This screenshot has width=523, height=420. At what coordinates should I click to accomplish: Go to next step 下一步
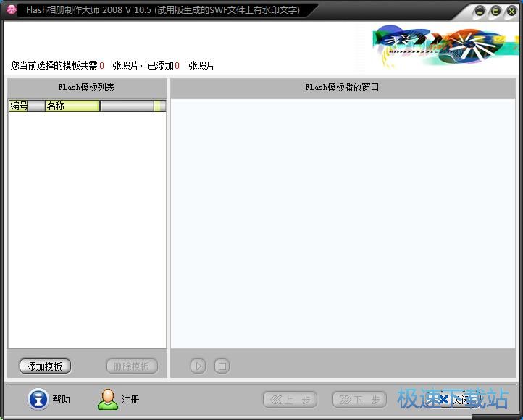pyautogui.click(x=359, y=399)
